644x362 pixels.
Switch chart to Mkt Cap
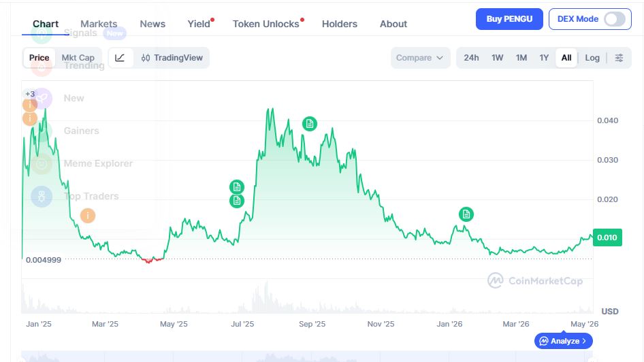point(78,58)
